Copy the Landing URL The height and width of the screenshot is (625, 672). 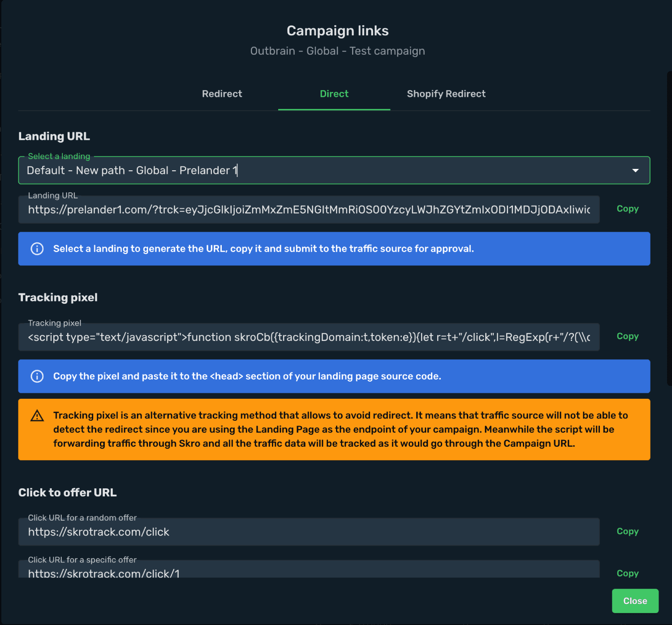[x=627, y=209]
